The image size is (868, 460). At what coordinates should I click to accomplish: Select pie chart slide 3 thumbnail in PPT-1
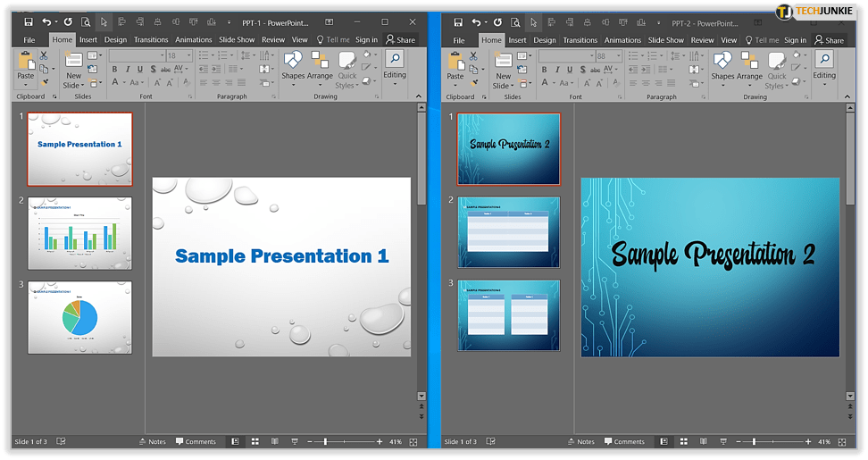79,317
